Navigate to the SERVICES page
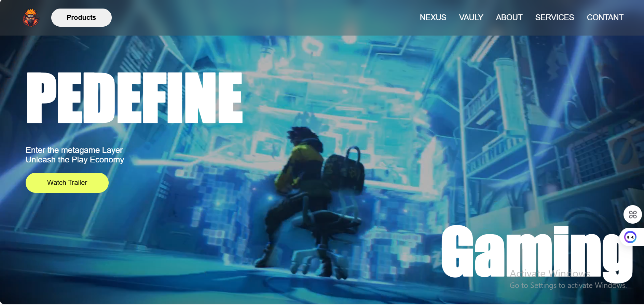This screenshot has width=644, height=305. pos(554,17)
